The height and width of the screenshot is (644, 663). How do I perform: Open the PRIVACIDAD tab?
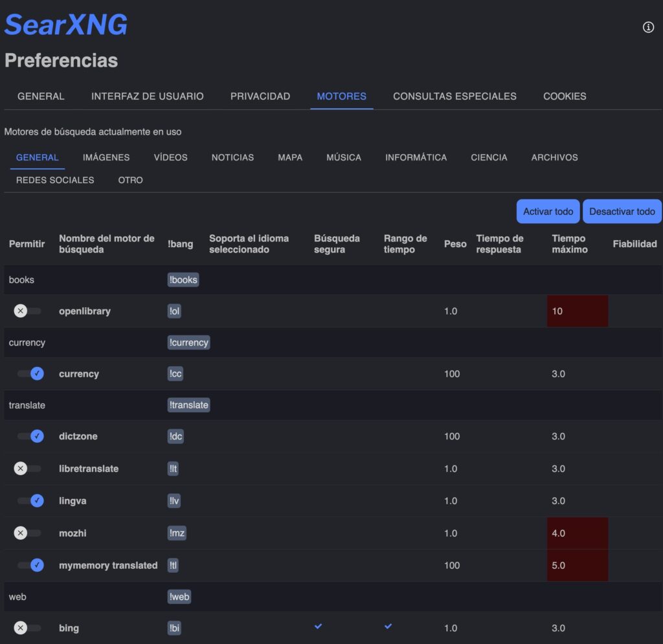[x=260, y=96]
